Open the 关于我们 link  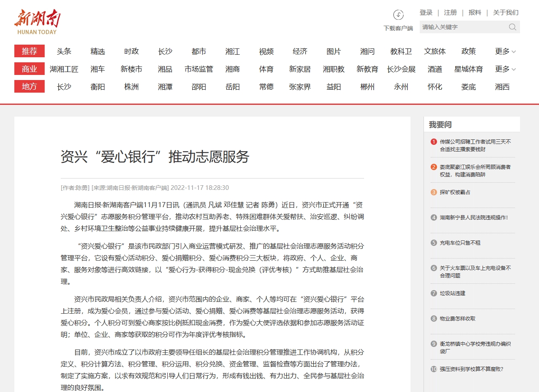(506, 13)
